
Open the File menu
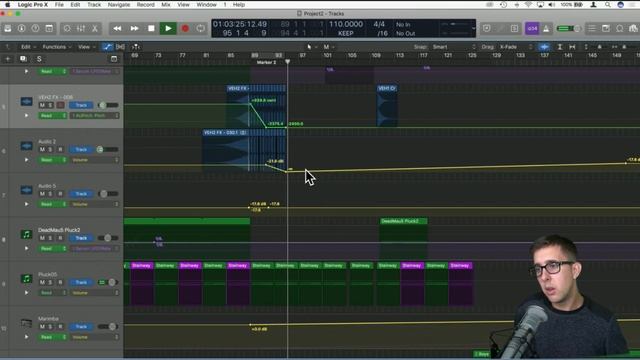(x=59, y=5)
